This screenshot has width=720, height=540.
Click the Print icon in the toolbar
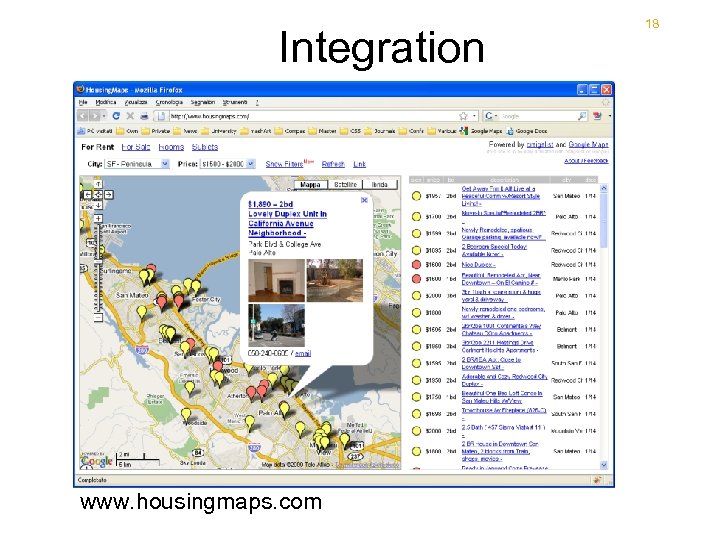click(144, 116)
